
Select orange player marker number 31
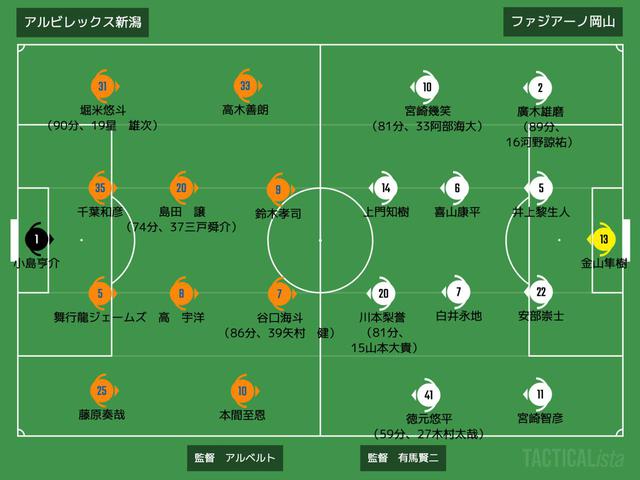tap(104, 86)
